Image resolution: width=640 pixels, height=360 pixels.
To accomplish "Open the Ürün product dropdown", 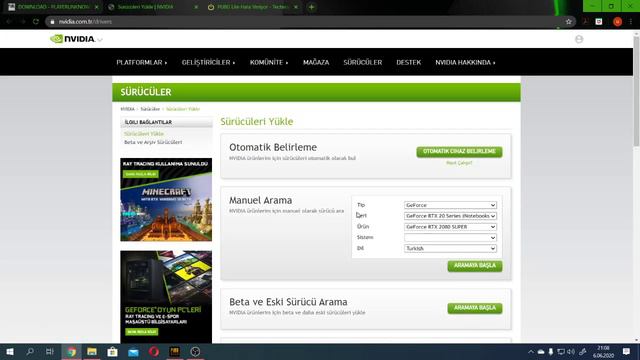I will coord(450,227).
